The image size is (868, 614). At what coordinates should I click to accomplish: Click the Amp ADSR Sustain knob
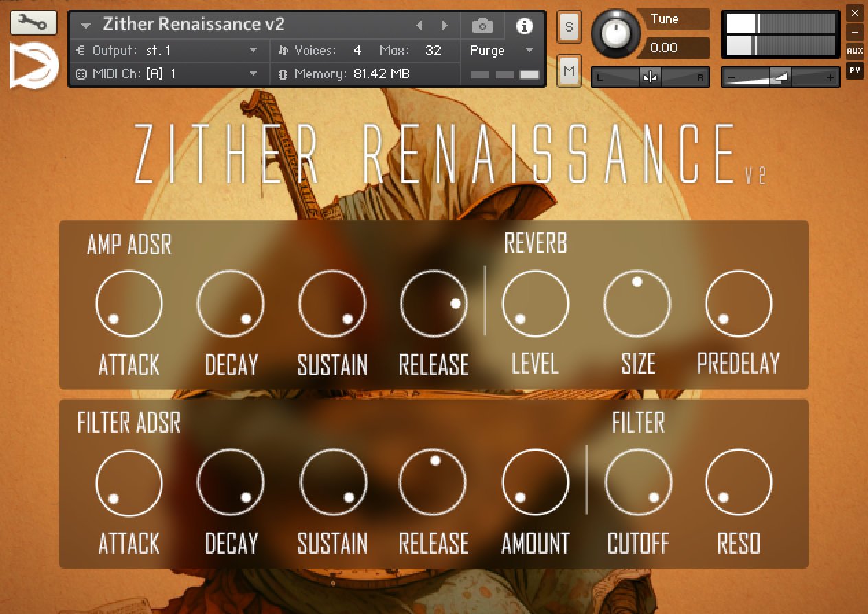tap(332, 303)
